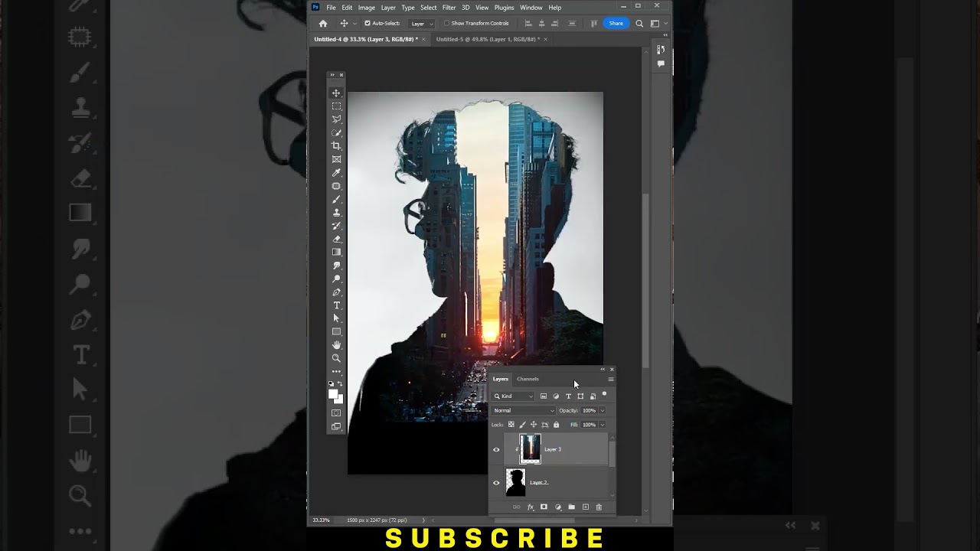980x551 pixels.
Task: Open the Kind filter dropdown
Action: (x=514, y=396)
